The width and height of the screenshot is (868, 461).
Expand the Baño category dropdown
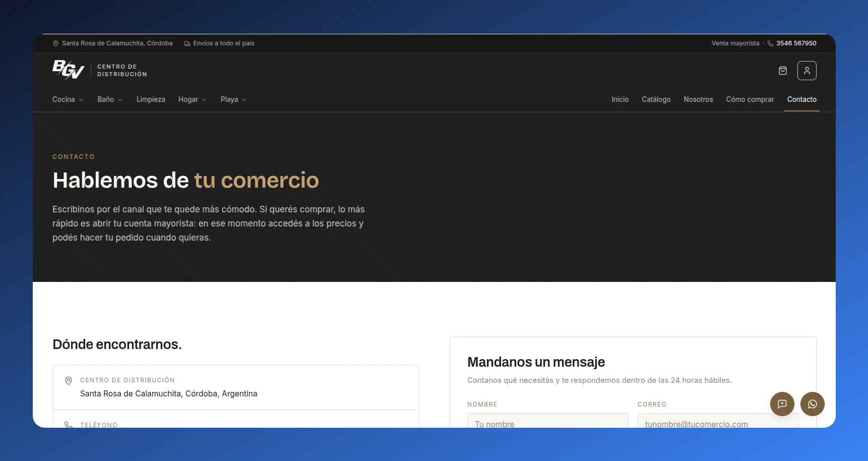110,99
